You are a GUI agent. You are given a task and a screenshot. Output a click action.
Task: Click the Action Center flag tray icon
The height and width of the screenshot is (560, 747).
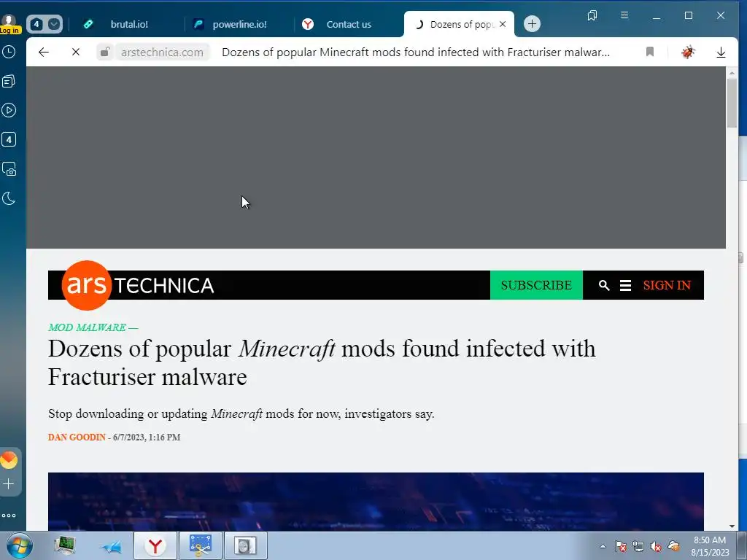point(621,546)
